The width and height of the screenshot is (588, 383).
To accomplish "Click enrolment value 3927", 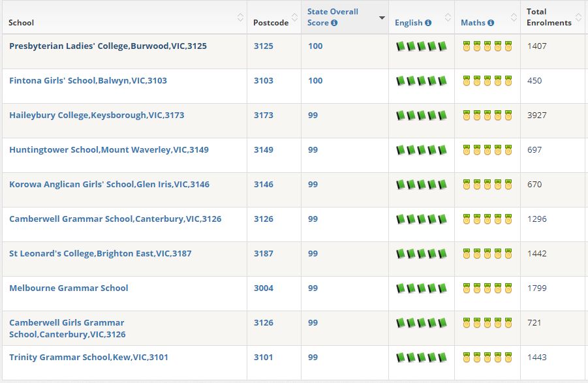I will tap(536, 115).
